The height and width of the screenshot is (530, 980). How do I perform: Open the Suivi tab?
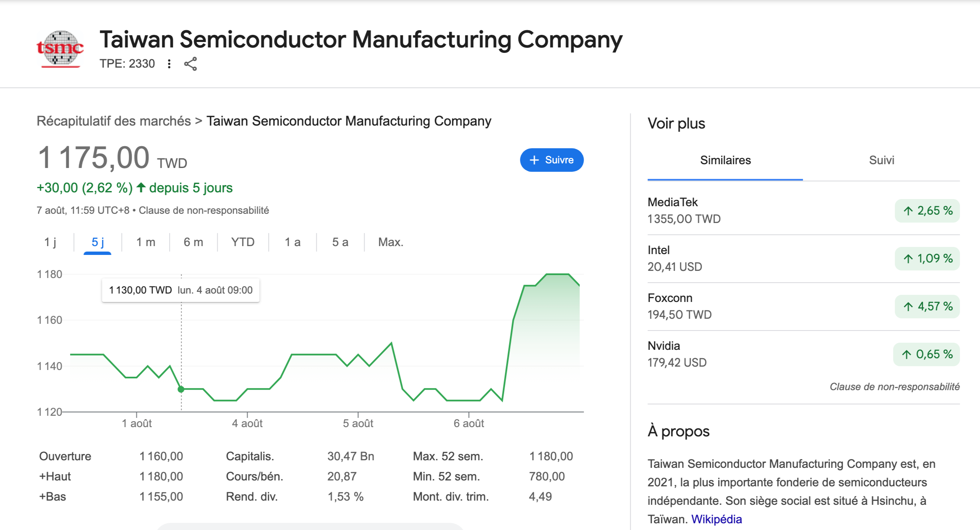(881, 160)
